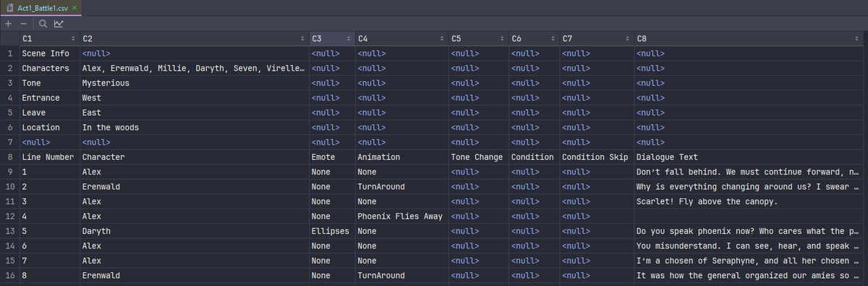
Task: Show chart view icon in toolbar
Action: tap(59, 23)
